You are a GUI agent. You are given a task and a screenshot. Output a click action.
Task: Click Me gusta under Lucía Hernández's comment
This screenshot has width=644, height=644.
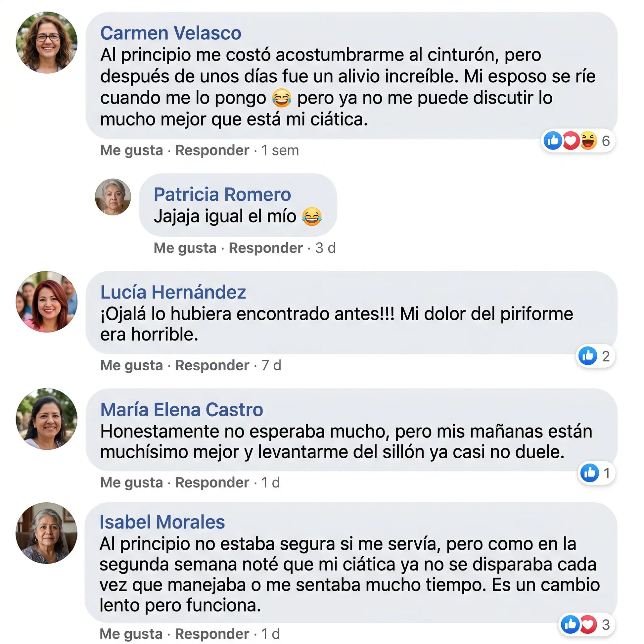[132, 365]
